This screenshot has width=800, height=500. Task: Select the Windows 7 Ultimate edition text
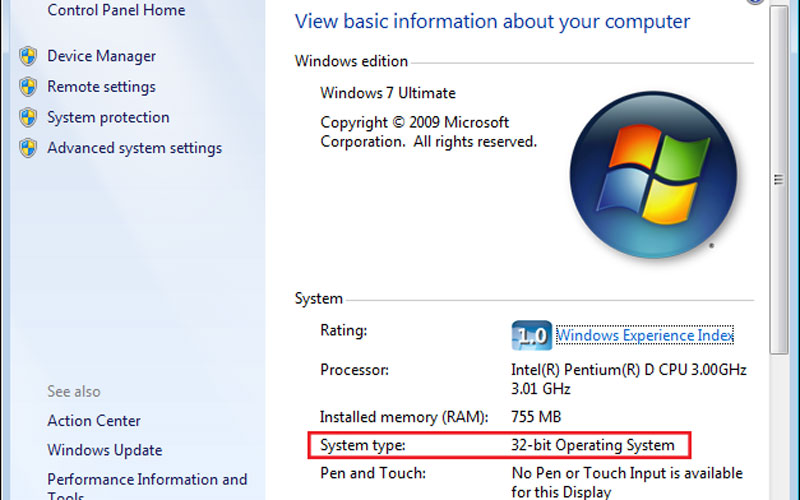tap(388, 93)
